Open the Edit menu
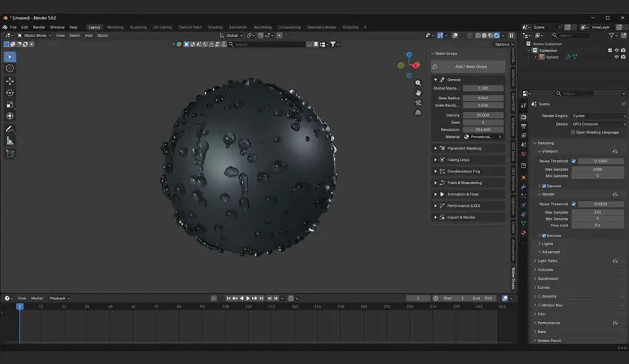 click(25, 27)
